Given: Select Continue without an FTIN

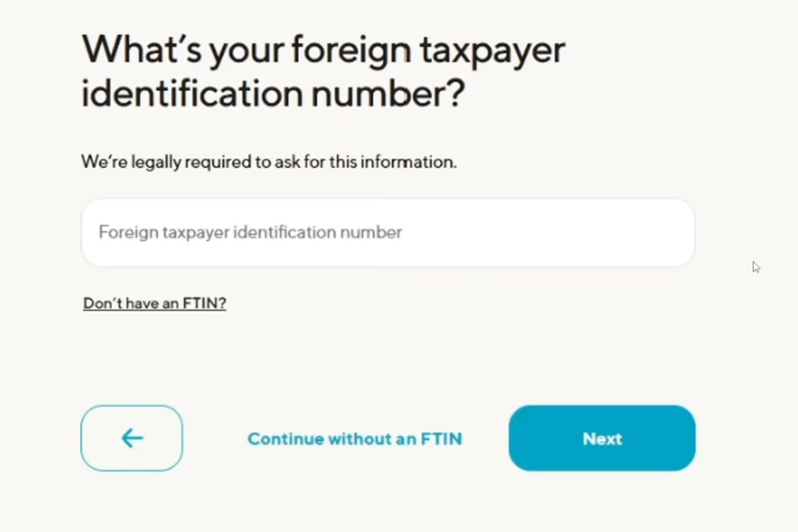Looking at the screenshot, I should coord(355,439).
